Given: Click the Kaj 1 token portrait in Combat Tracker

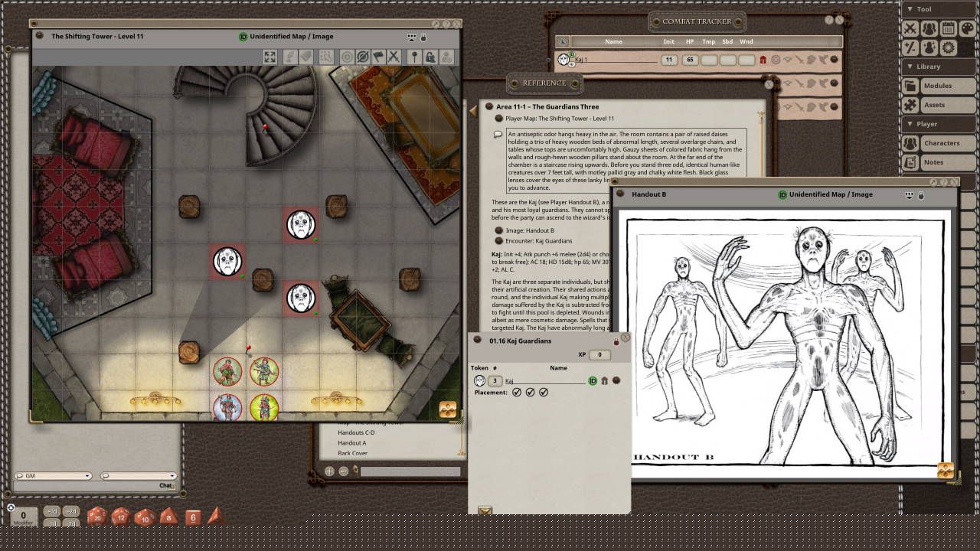Looking at the screenshot, I should pos(564,59).
